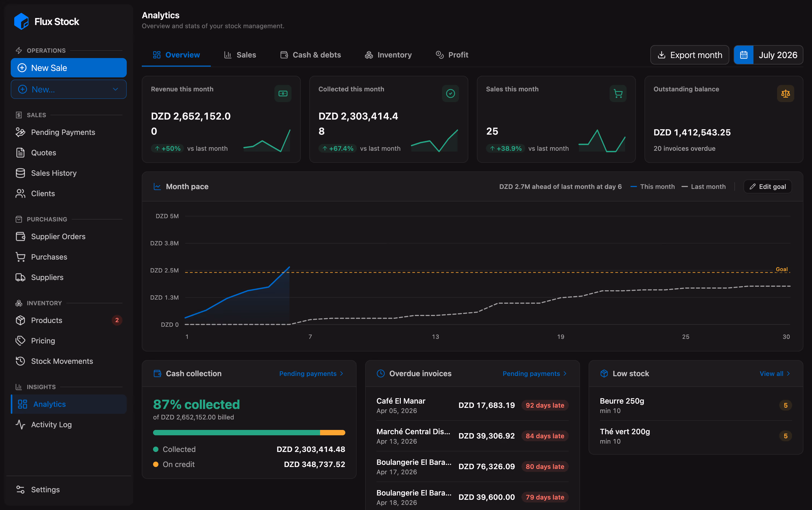812x510 pixels.
Task: Click the New Sale button
Action: (x=69, y=68)
